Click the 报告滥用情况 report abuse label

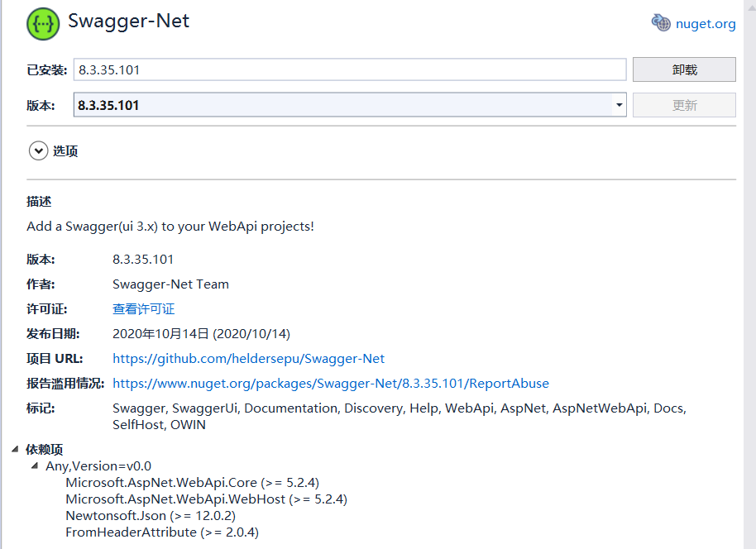(x=65, y=383)
